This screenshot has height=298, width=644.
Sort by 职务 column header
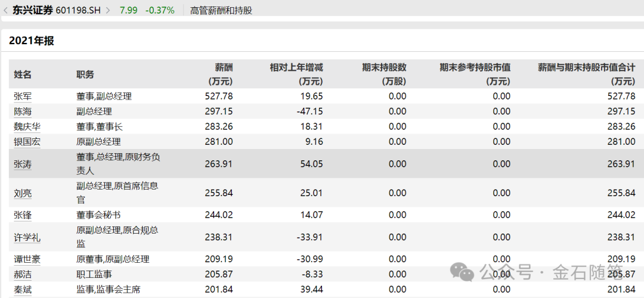tap(85, 74)
